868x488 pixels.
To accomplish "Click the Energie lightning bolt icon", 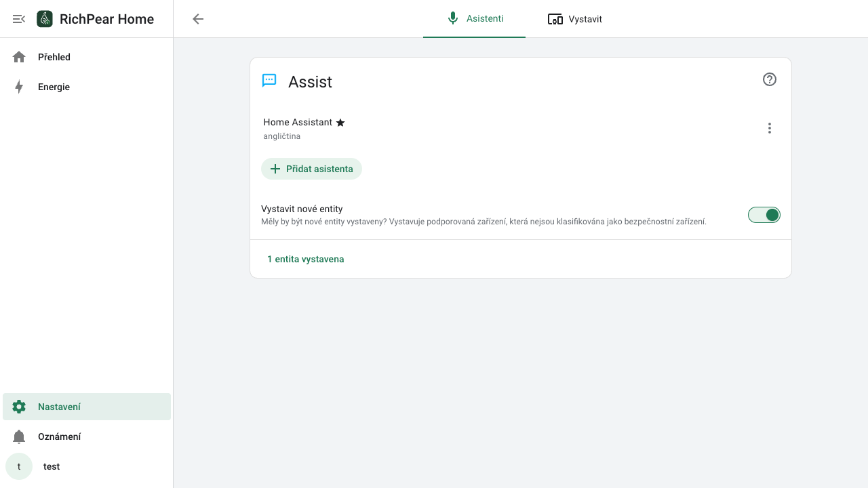I will [19, 87].
